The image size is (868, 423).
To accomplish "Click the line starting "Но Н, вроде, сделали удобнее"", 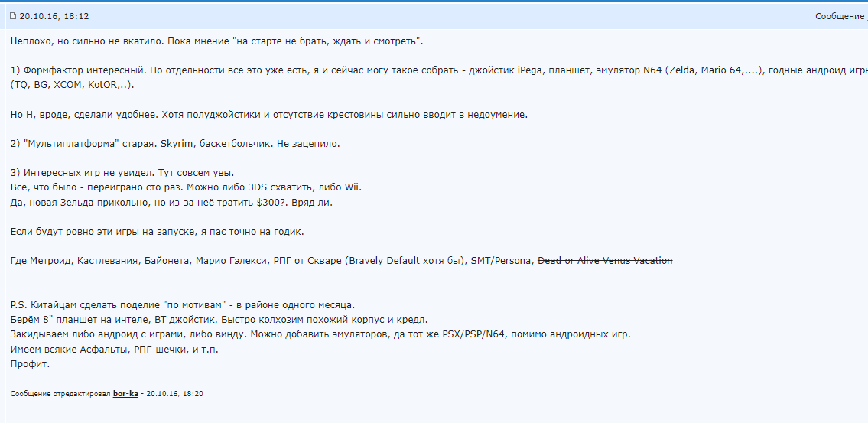I will tap(269, 115).
